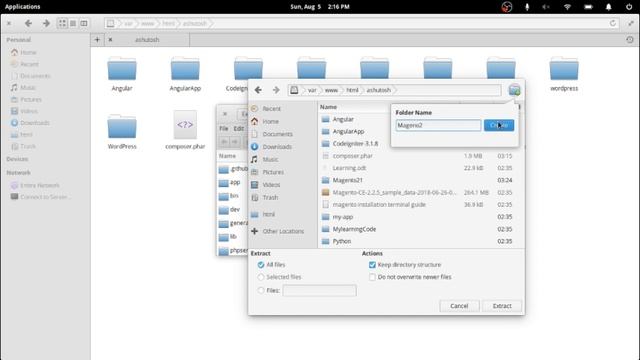This screenshot has width=640, height=360.
Task: Select the Files: radio button
Action: (261, 291)
